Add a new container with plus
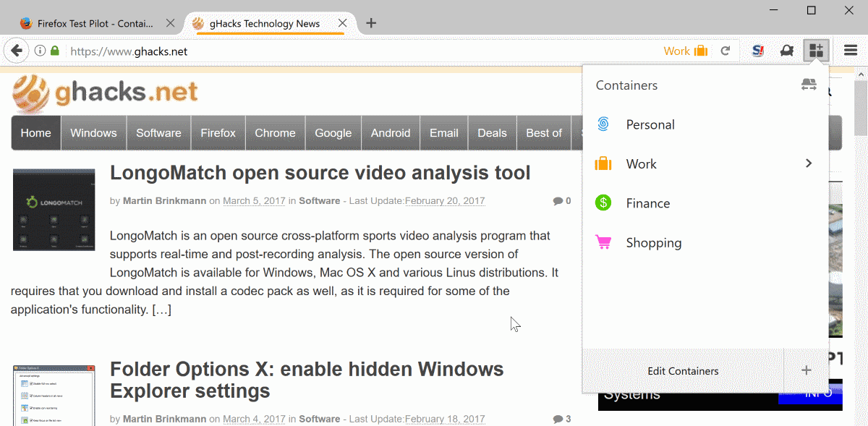 coord(807,370)
